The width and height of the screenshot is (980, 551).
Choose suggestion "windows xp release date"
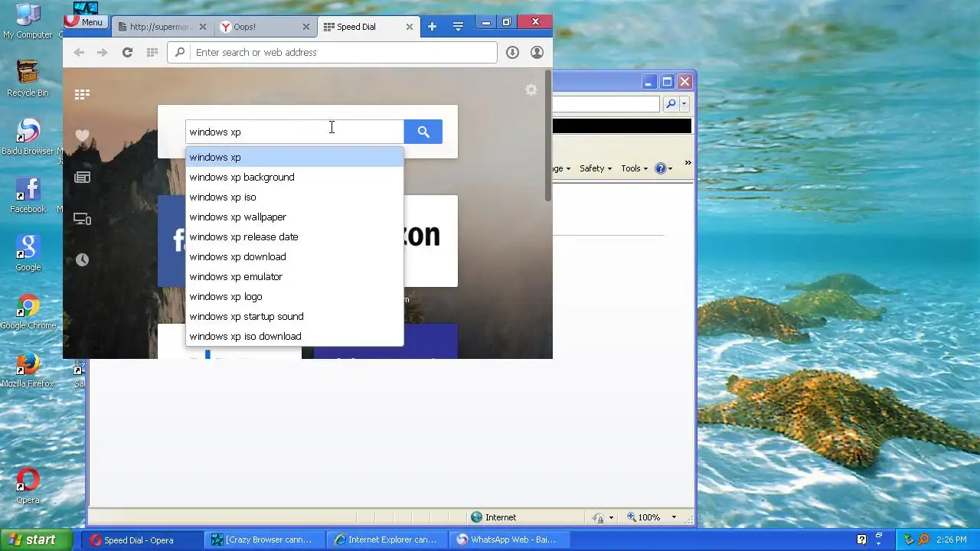click(x=294, y=236)
